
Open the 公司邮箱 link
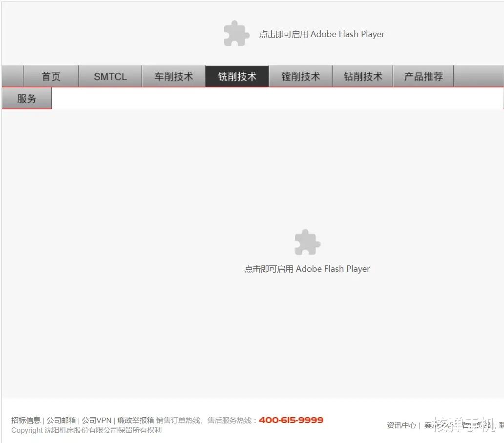pos(61,420)
